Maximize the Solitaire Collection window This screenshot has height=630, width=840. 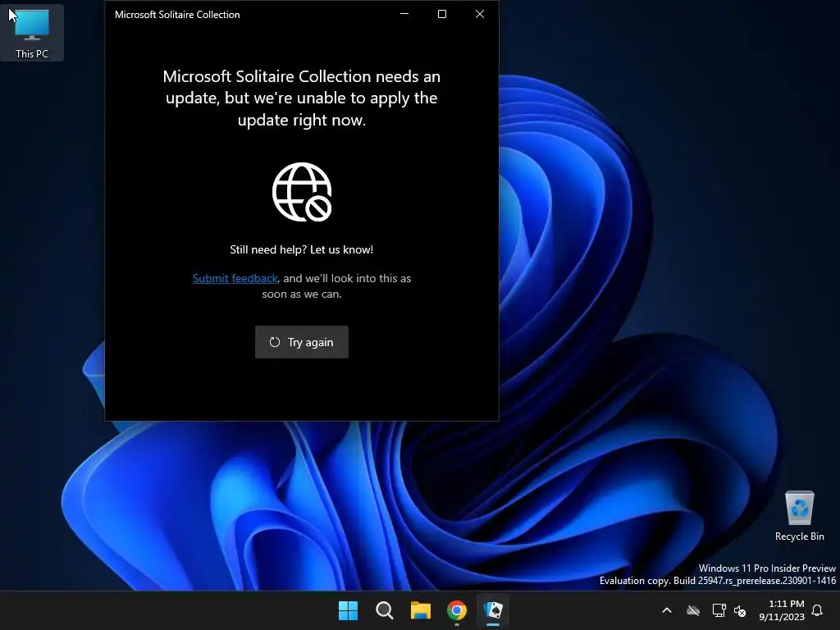[442, 14]
